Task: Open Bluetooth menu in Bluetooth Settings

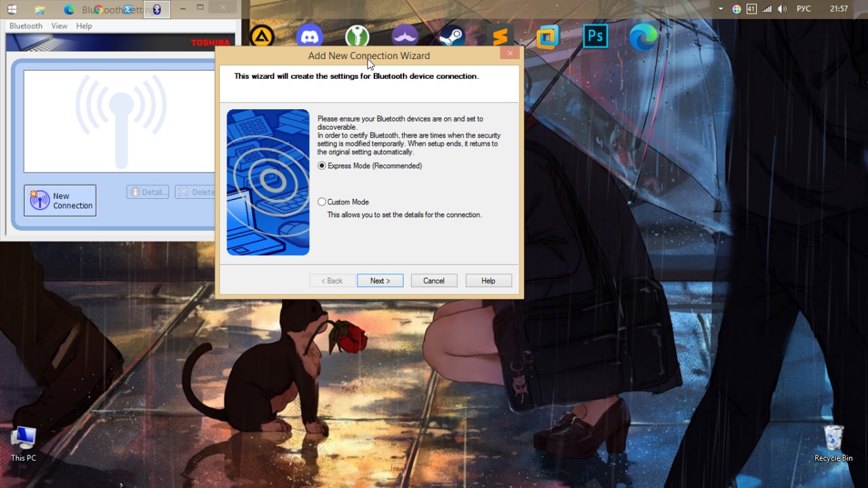Action: 26,26
